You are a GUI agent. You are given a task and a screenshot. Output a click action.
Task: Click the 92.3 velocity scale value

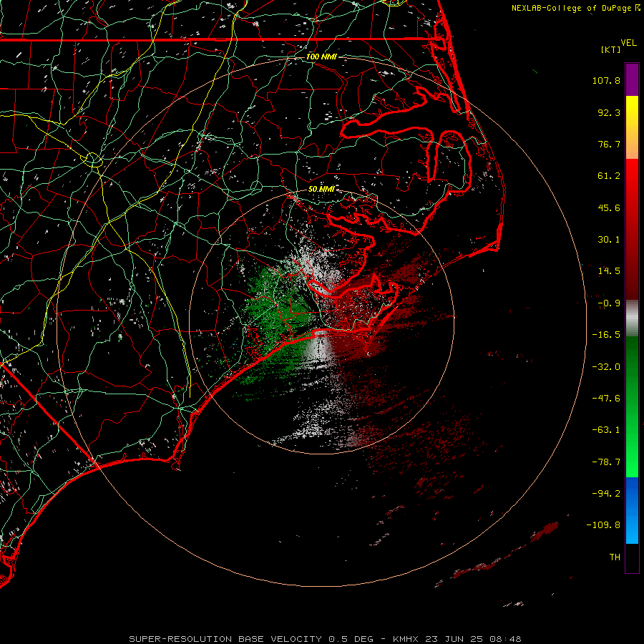(609, 112)
